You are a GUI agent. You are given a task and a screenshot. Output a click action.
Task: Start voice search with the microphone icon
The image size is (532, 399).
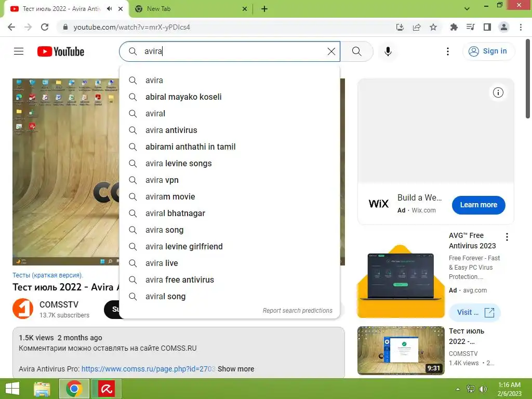pyautogui.click(x=388, y=51)
